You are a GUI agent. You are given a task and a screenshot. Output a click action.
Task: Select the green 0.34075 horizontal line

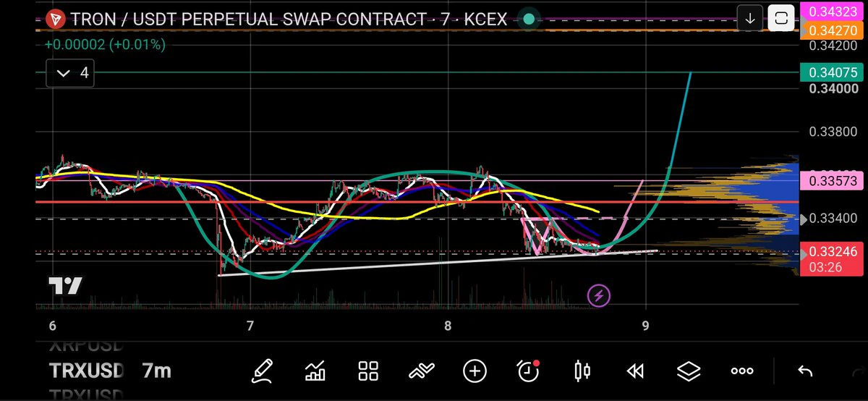[x=417, y=72]
